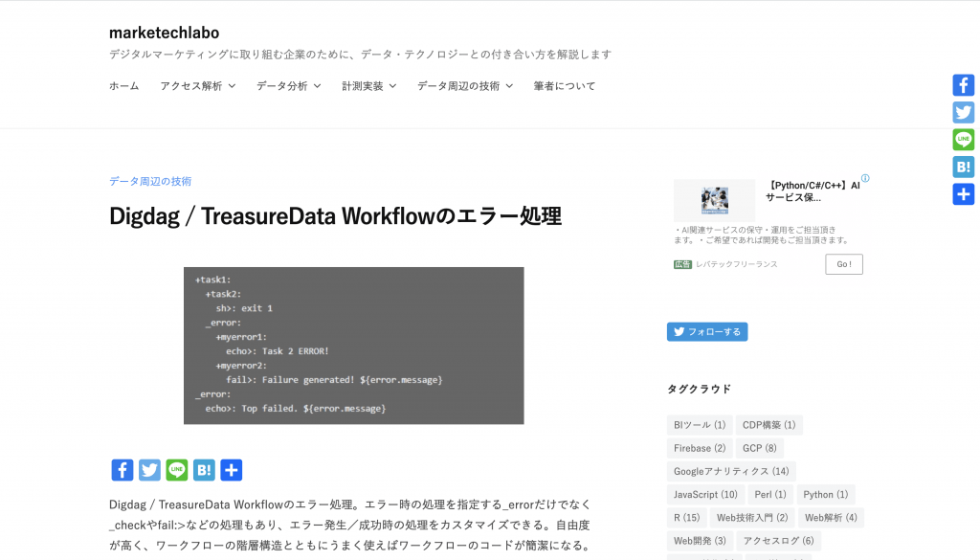The width and height of the screenshot is (980, 560).
Task: Open 計測実装 navigation item
Action: [x=363, y=86]
